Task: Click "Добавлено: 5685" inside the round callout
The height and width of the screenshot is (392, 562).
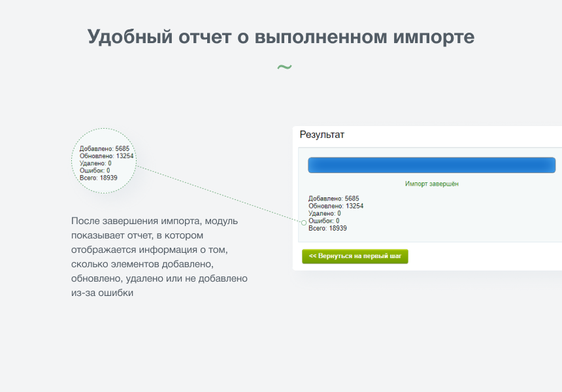Action: 105,149
